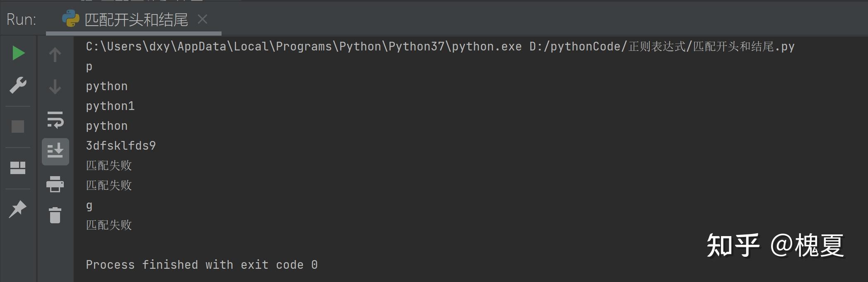Image resolution: width=868 pixels, height=282 pixels.
Task: Click the Python icon on run tab
Action: click(70, 19)
